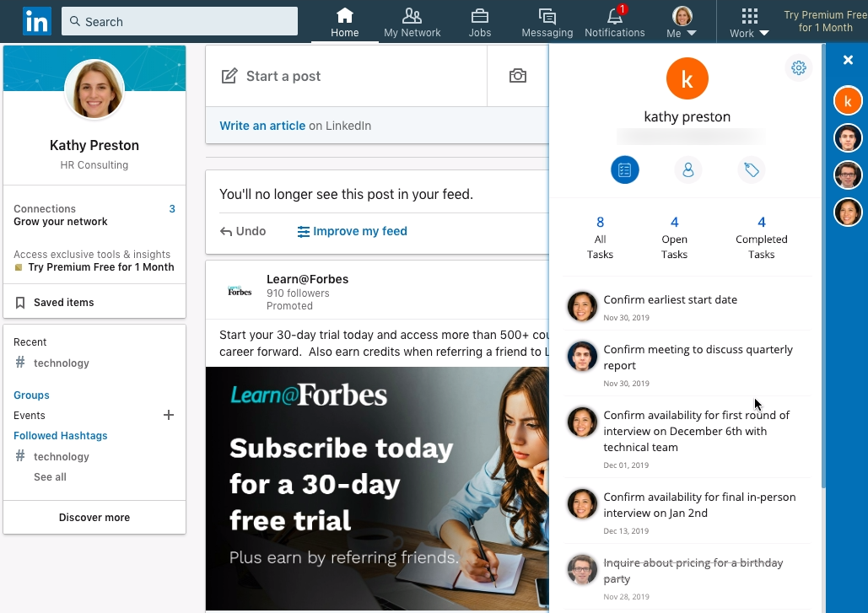Screen dimensions: 868x613
Task: Open the Home tab
Action: (344, 23)
